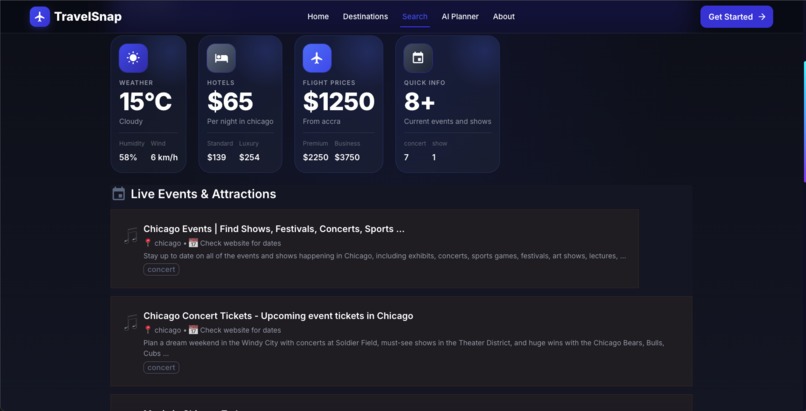Click calendar icon beside Live Events heading
This screenshot has width=806, height=411.
pyautogui.click(x=119, y=194)
